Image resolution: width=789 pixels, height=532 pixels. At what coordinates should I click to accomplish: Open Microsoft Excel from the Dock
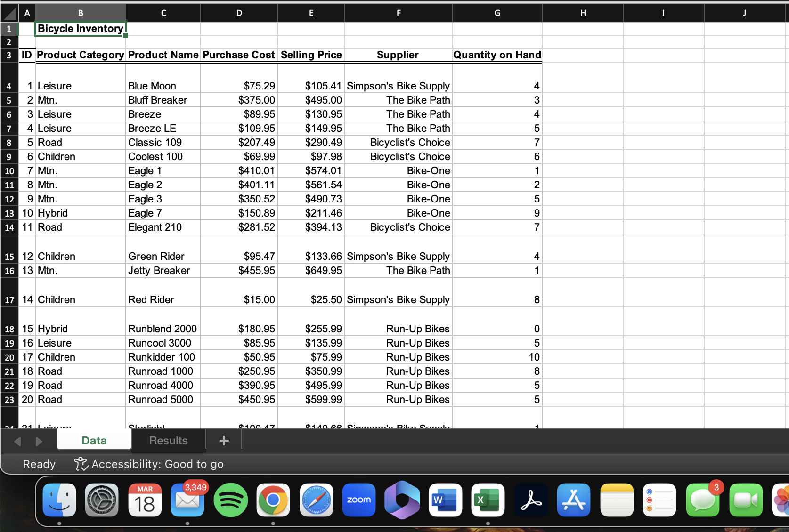[x=488, y=500]
